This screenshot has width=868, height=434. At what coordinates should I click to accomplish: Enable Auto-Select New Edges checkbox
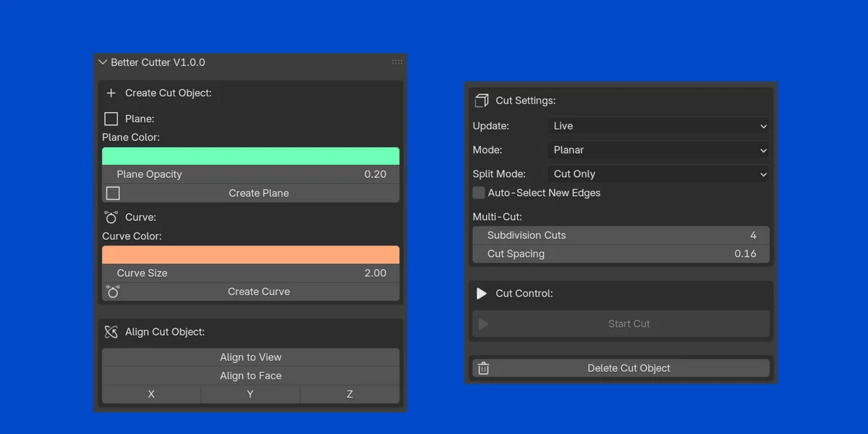pos(479,193)
